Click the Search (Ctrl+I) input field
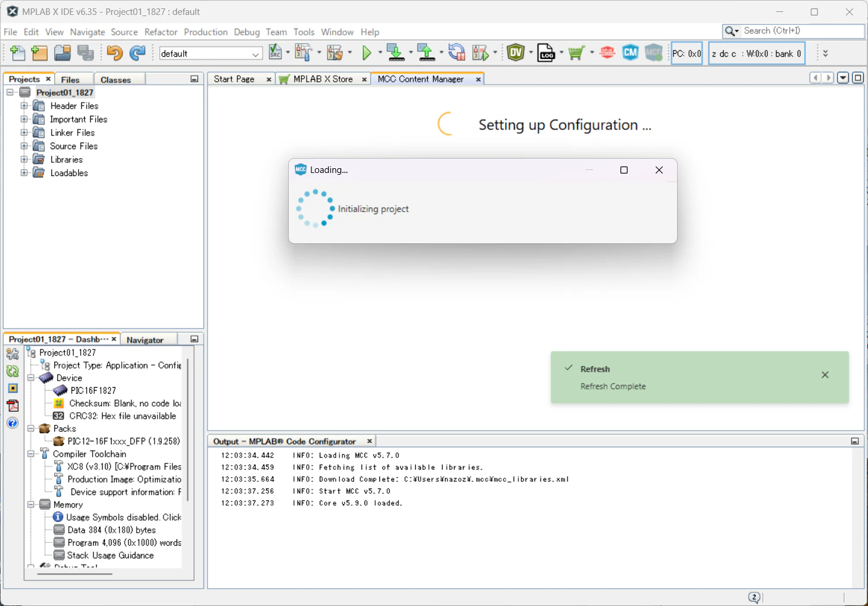Viewport: 868px width, 606px height. click(x=802, y=31)
